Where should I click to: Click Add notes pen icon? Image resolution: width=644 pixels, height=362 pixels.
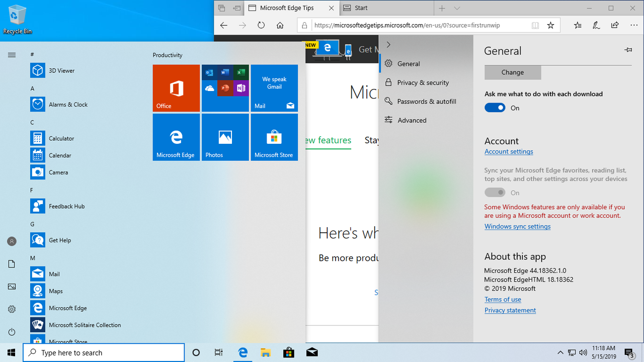(x=596, y=25)
